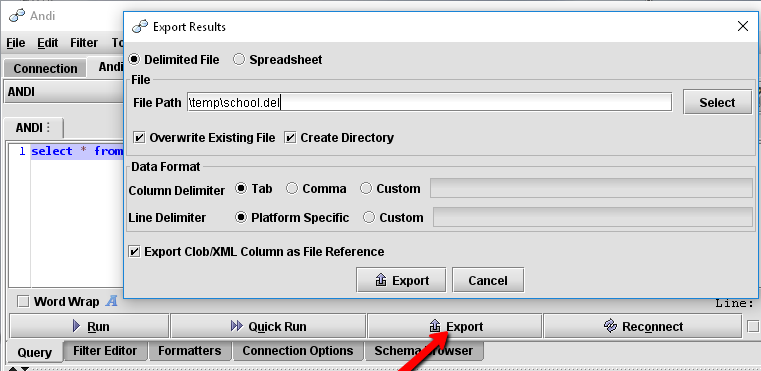Choose Tab as column delimiter
The image size is (761, 371).
[x=241, y=188]
